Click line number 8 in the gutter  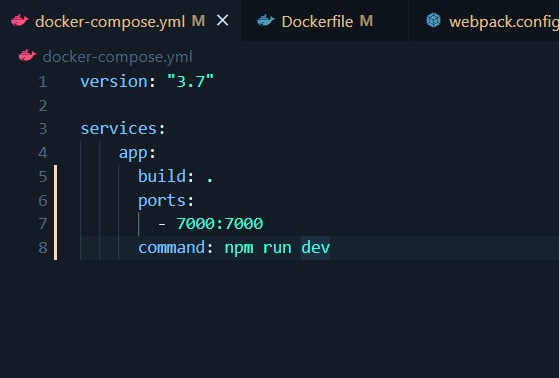43,248
